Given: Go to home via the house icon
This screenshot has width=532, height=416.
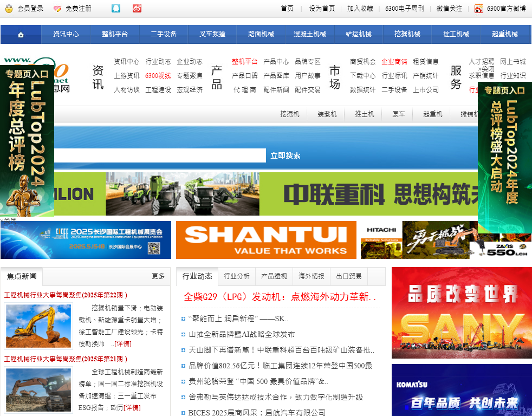Looking at the screenshot, I should pos(21,34).
